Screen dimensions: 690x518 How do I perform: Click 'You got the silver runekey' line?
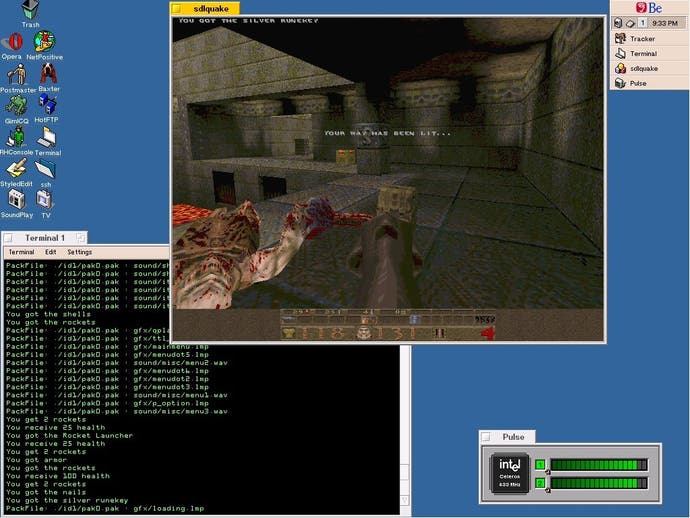tap(67, 500)
